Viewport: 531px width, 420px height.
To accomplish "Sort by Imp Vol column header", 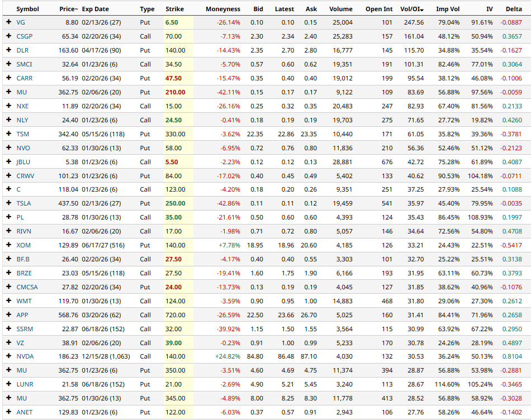I will (448, 9).
